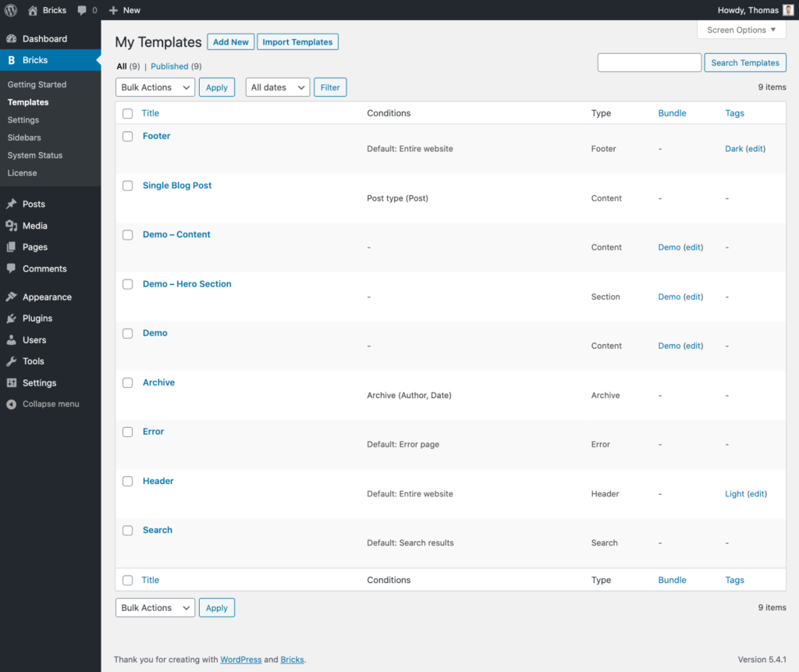Open the Demo – Hero Section template
The image size is (799, 672).
point(187,284)
